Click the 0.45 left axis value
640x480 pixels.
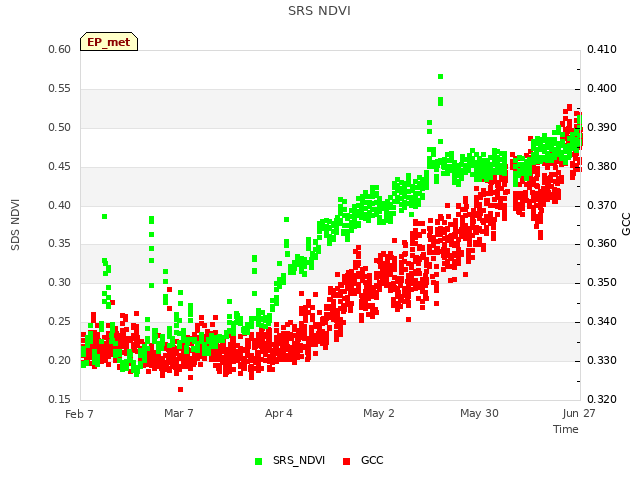[59, 167]
